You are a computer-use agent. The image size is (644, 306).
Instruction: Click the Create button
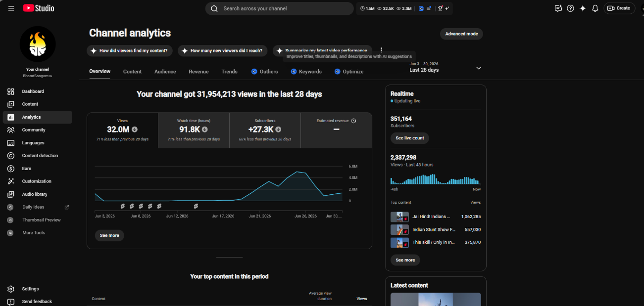coord(619,8)
